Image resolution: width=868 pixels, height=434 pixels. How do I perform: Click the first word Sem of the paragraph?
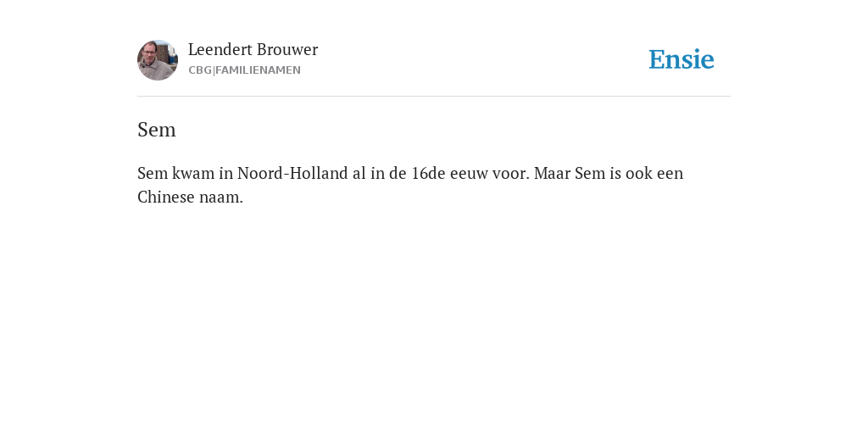153,173
